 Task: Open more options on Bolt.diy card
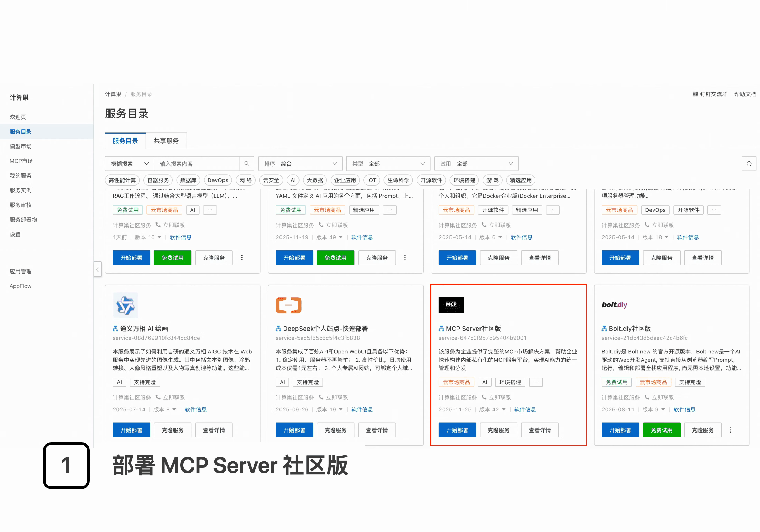pos(731,430)
